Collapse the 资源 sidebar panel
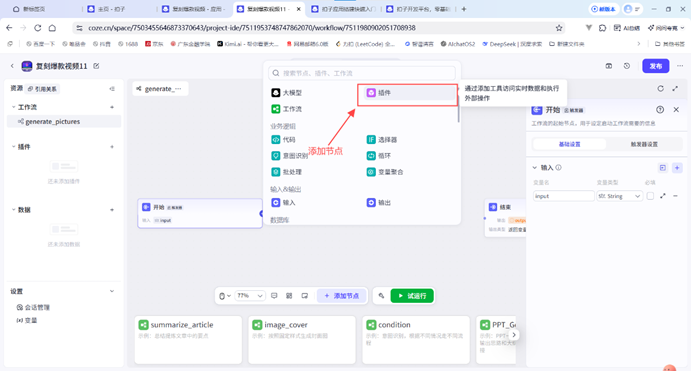Viewport: 691px width, 371px height. click(x=112, y=89)
